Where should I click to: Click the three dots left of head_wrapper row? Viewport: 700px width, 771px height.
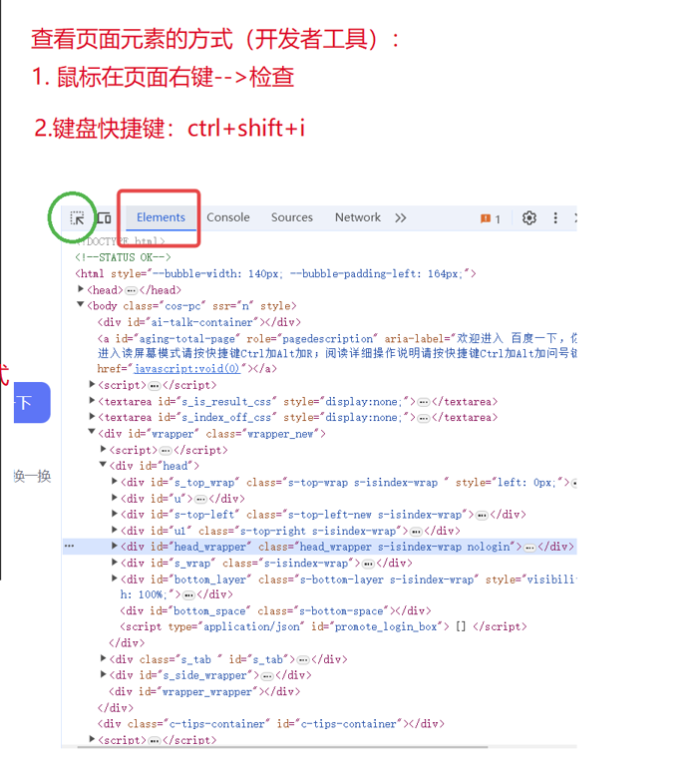point(70,546)
